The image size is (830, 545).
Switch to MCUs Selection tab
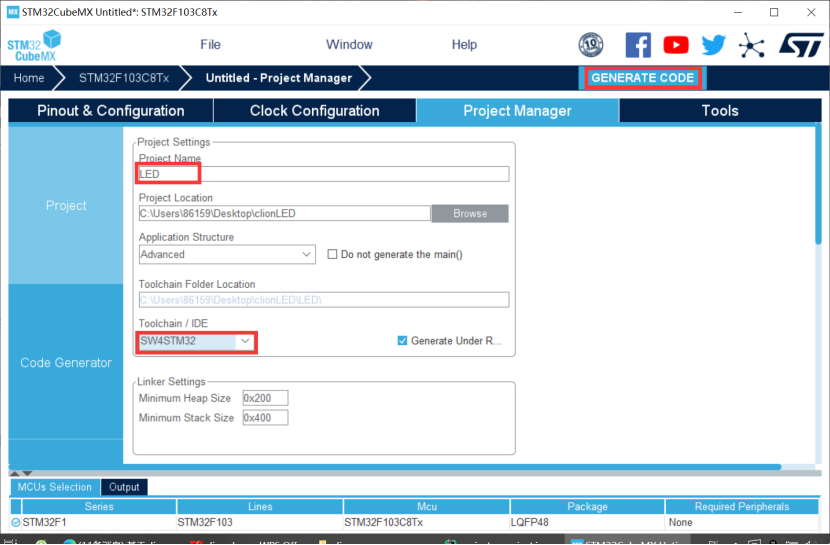pyautogui.click(x=55, y=487)
